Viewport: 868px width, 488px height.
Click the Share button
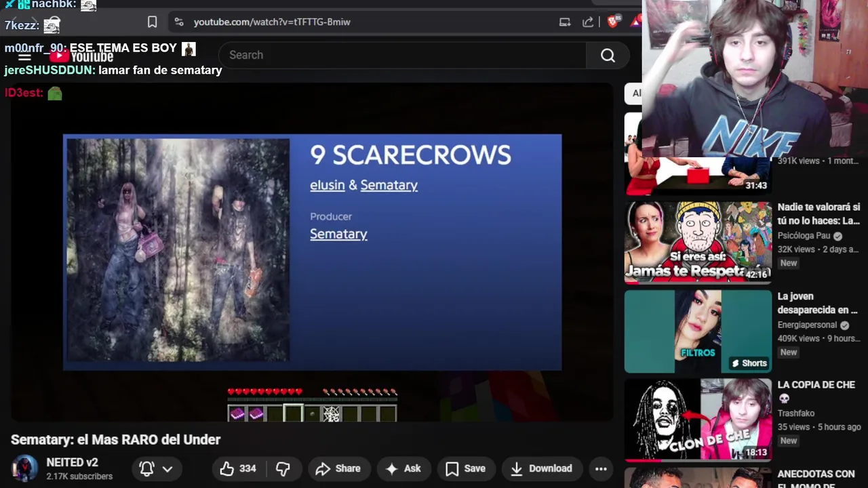click(338, 468)
